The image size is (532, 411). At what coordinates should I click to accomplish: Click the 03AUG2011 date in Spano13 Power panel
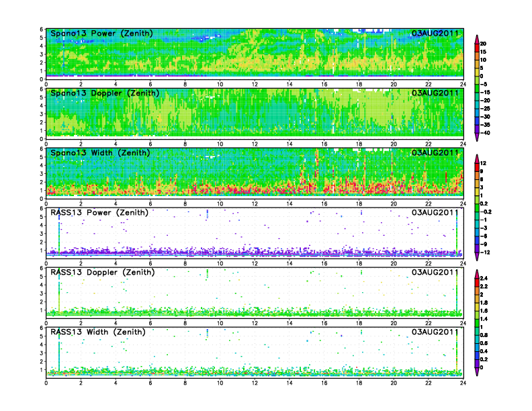(x=435, y=33)
